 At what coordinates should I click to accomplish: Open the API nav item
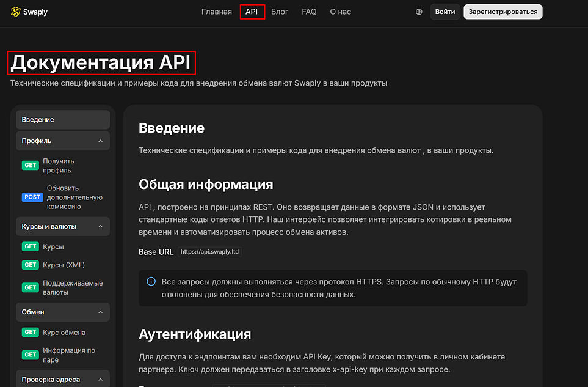click(252, 12)
